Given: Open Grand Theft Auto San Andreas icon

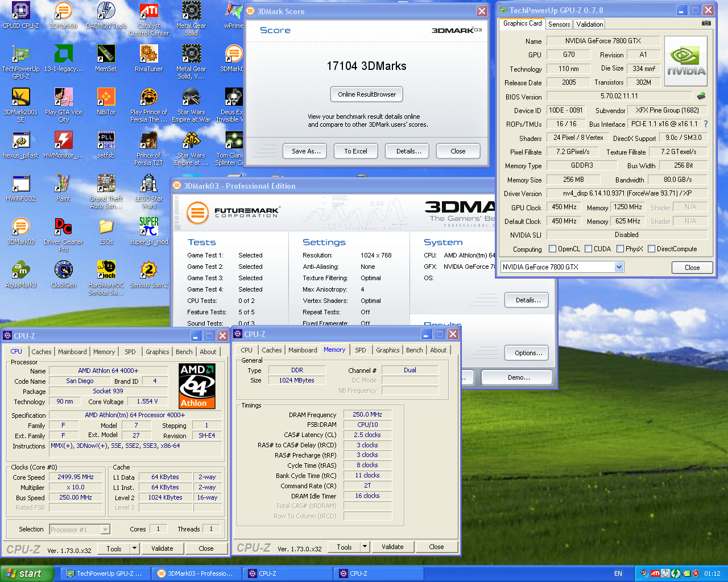Looking at the screenshot, I should tap(106, 192).
